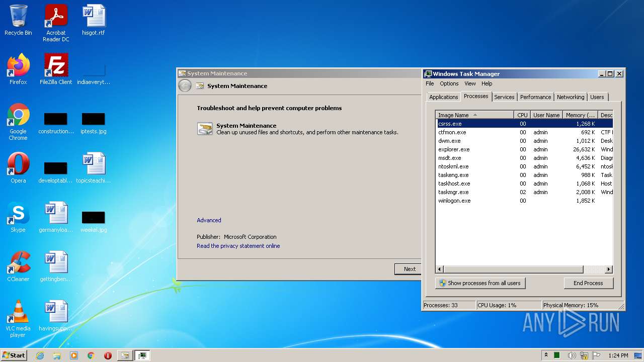
Task: Select the msdt.exe process row
Action: pos(524,158)
